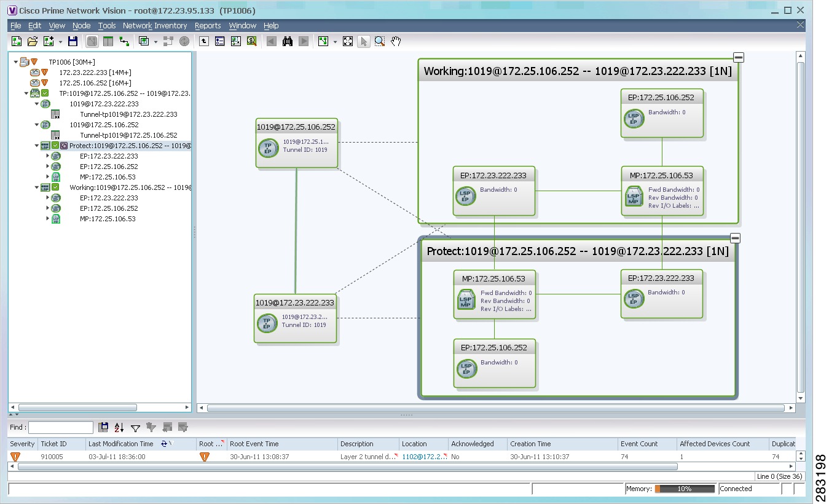Click the Fit in Window icon
The height and width of the screenshot is (504, 829).
[x=348, y=41]
